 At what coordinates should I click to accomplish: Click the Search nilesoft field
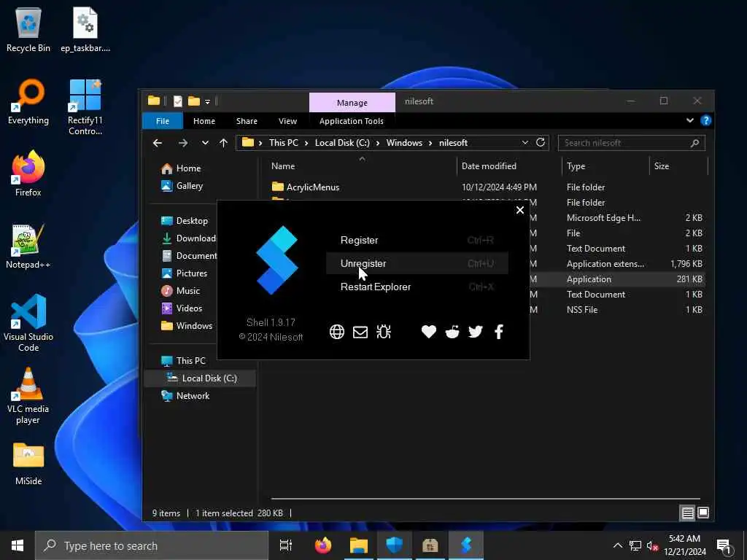[x=631, y=143]
